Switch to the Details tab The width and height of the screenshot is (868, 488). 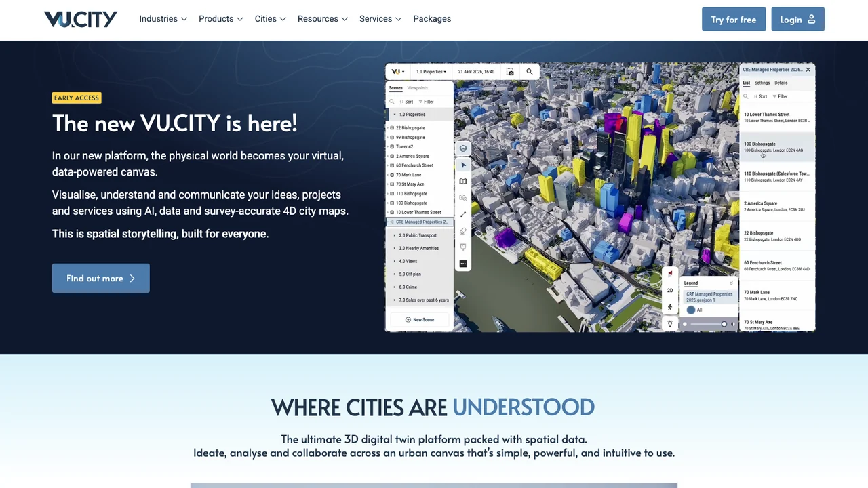(781, 83)
